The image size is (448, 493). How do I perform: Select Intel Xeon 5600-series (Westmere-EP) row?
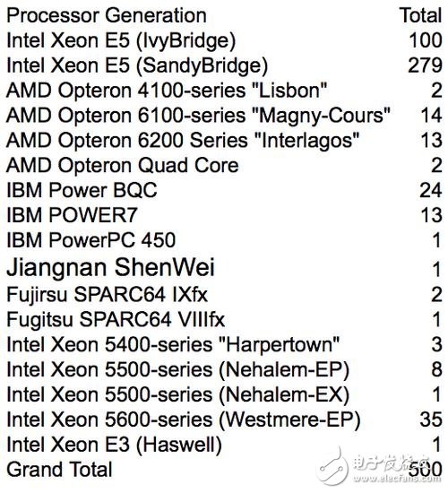pyautogui.click(x=224, y=419)
